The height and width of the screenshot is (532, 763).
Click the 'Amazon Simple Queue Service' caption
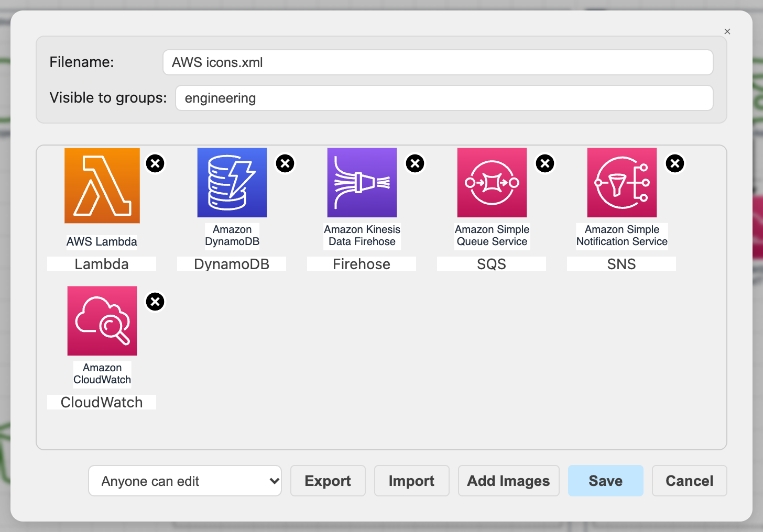(492, 236)
